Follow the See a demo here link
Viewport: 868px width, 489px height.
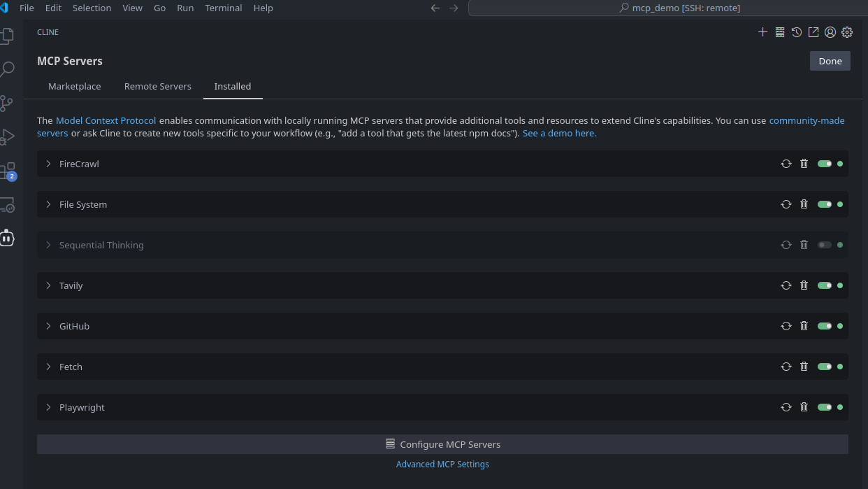559,133
